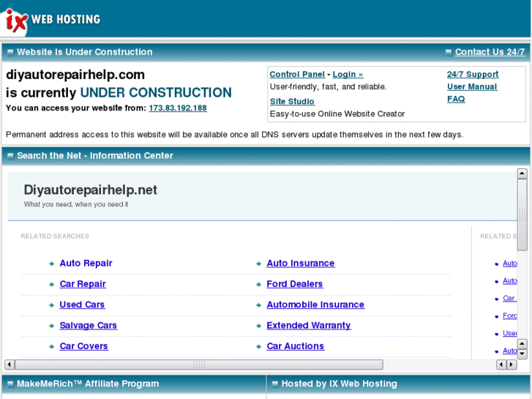Click the Hosted by IX Web Hosting heading
532x399 pixels.
coord(340,384)
